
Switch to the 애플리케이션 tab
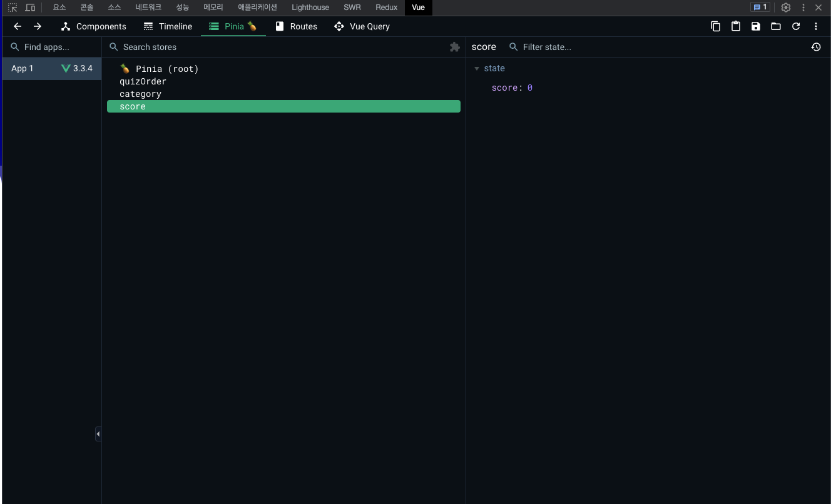click(x=257, y=8)
